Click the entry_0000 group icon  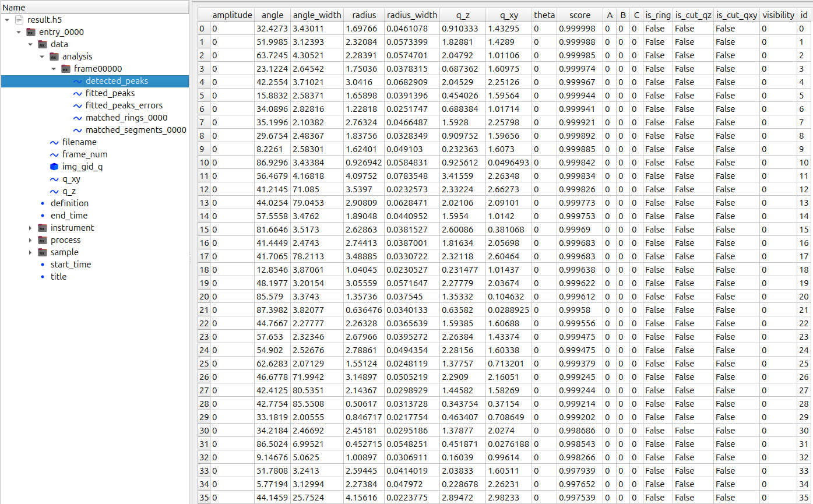coord(31,32)
